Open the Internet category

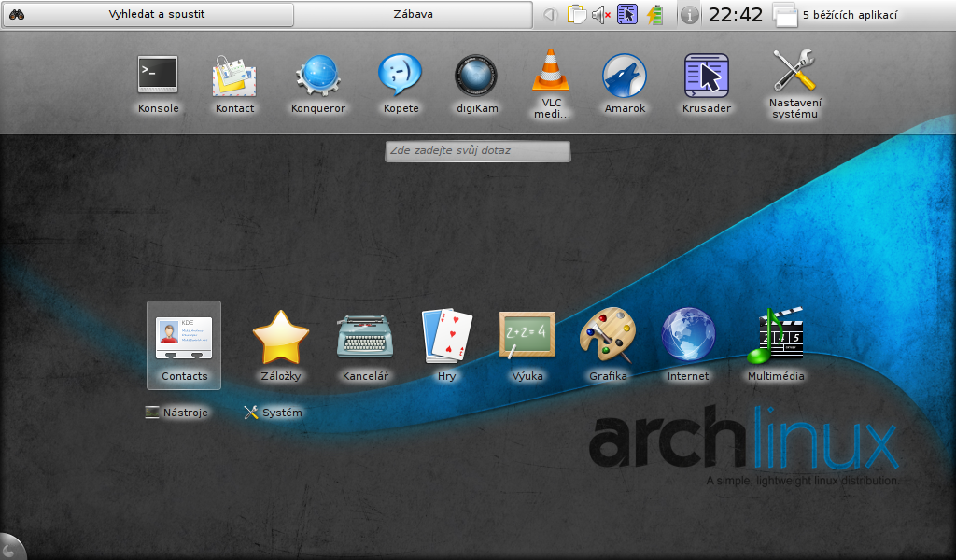(x=688, y=345)
